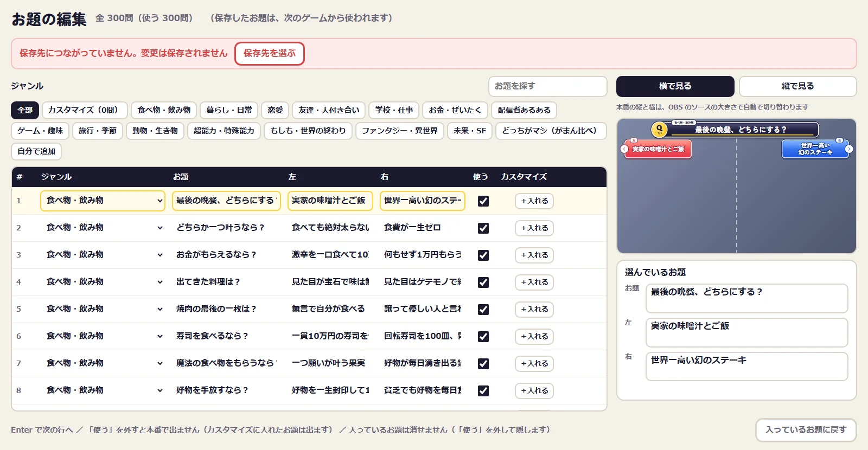Click row 1 お題 field 最後の晩餐
The image size is (868, 450).
coord(226,201)
